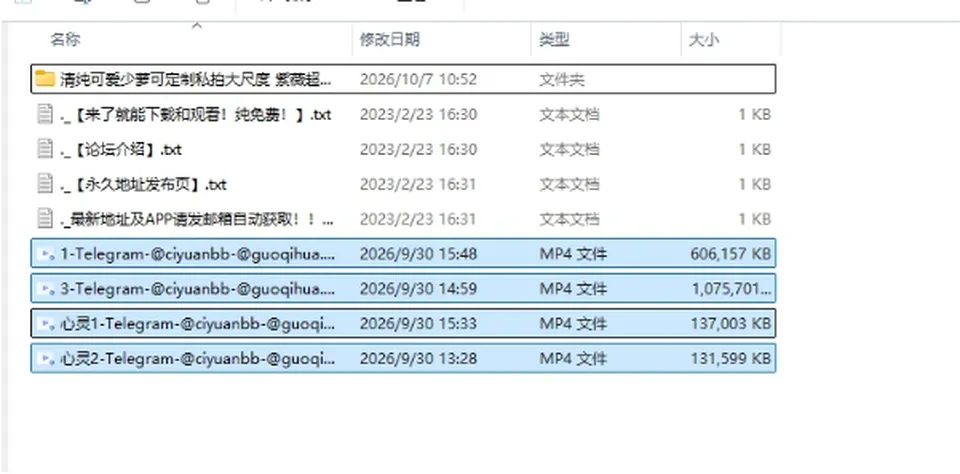The image size is (960, 474).
Task: Click the 文件夹 type label
Action: coord(561,80)
